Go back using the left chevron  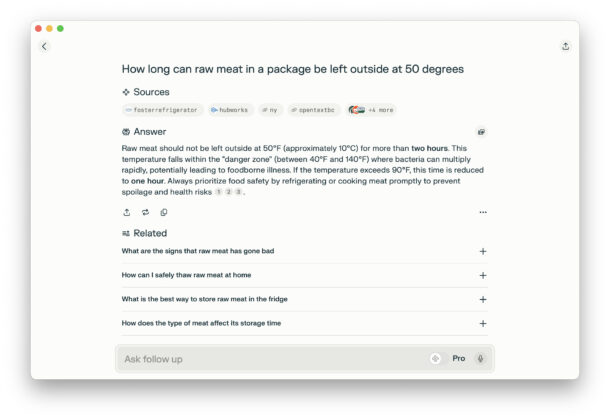point(44,47)
